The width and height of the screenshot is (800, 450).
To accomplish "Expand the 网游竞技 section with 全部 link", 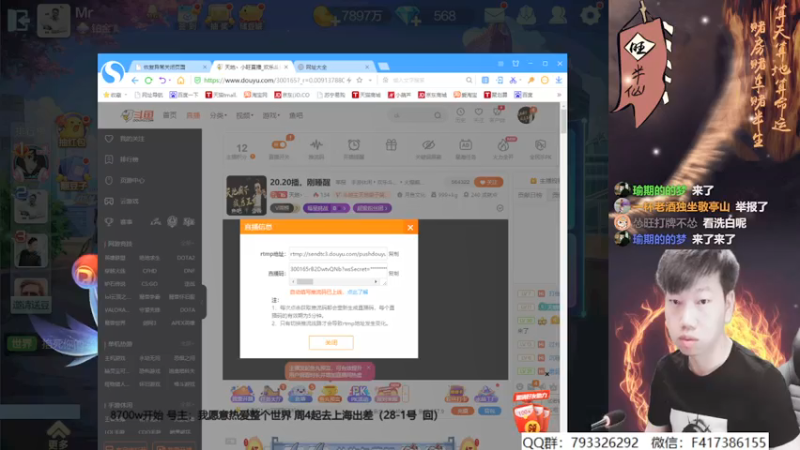I will tap(187, 244).
